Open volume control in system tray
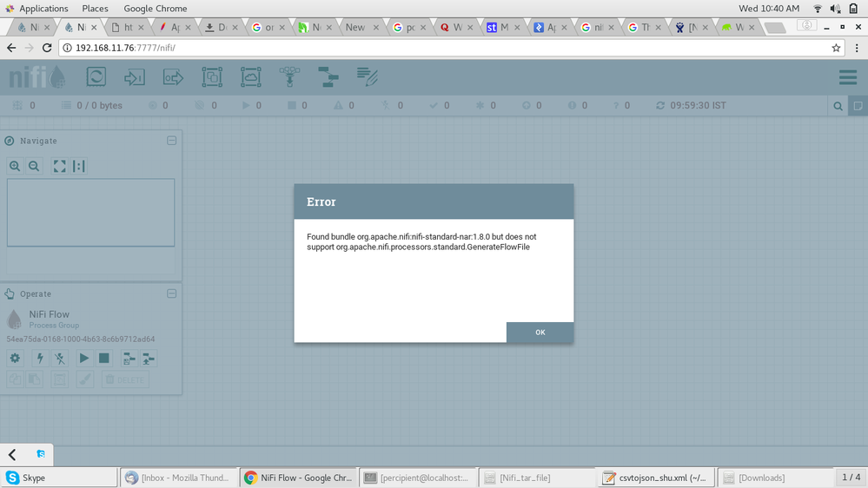The height and width of the screenshot is (488, 868). click(x=835, y=9)
